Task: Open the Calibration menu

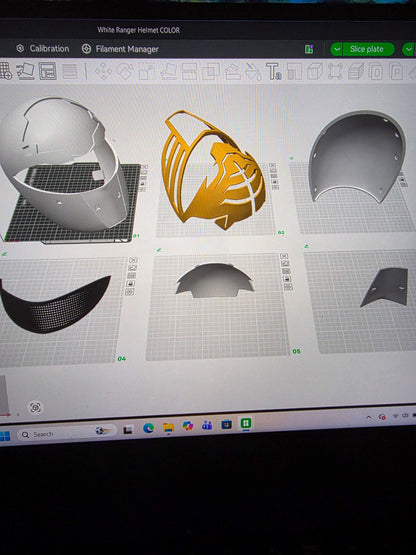Action: (x=43, y=48)
